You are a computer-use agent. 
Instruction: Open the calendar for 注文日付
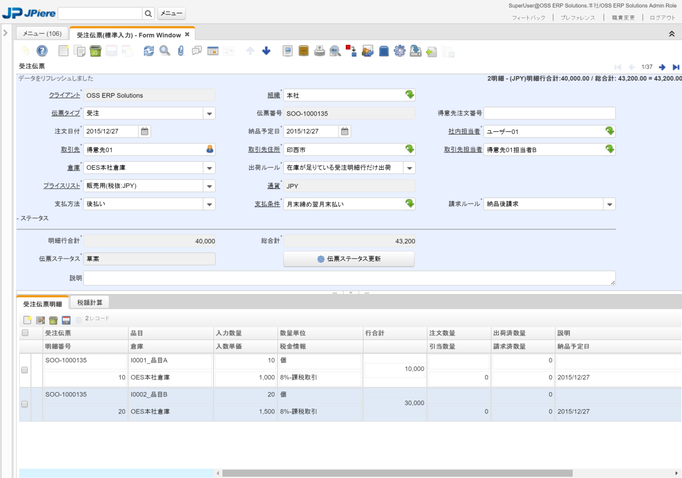click(145, 131)
